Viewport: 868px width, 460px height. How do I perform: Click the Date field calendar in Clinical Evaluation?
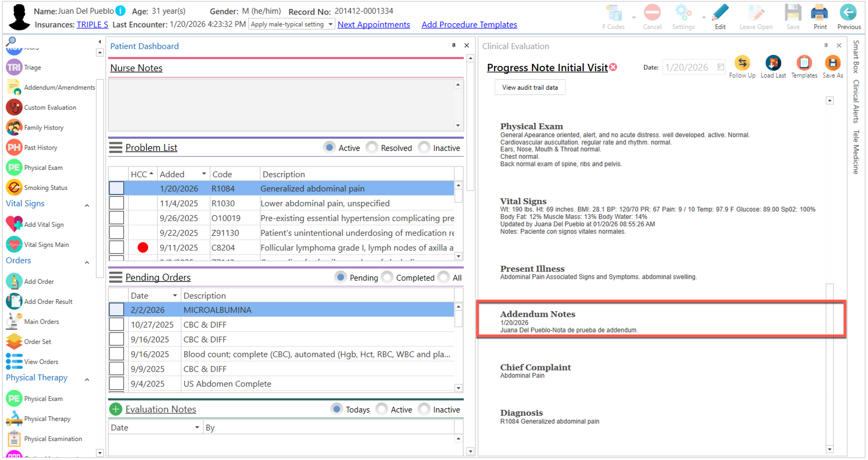click(720, 67)
